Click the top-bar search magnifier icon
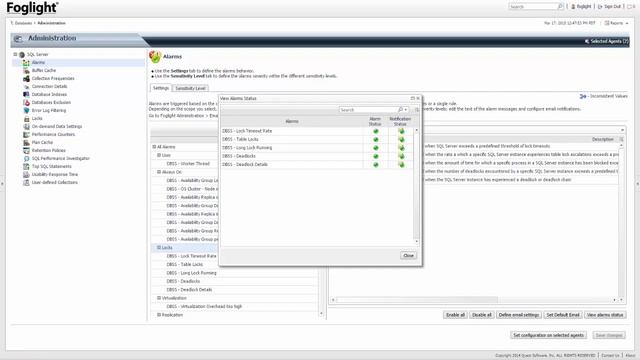 [560, 6]
